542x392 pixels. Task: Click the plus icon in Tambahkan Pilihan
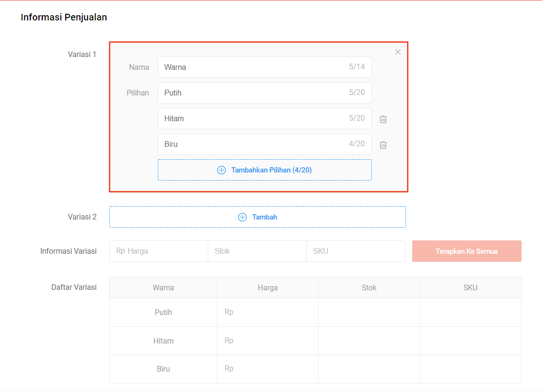point(222,170)
